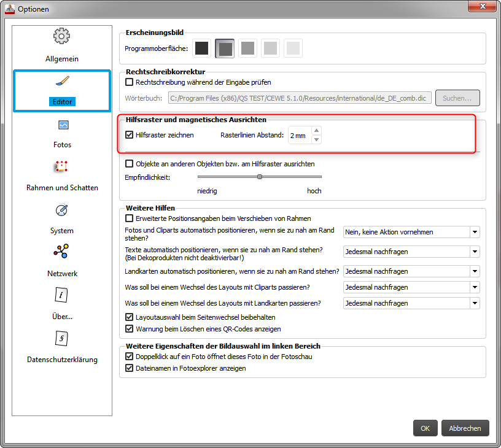Choose the lightest Programmoberfläche color swatch
The width and height of the screenshot is (501, 448).
pos(292,48)
